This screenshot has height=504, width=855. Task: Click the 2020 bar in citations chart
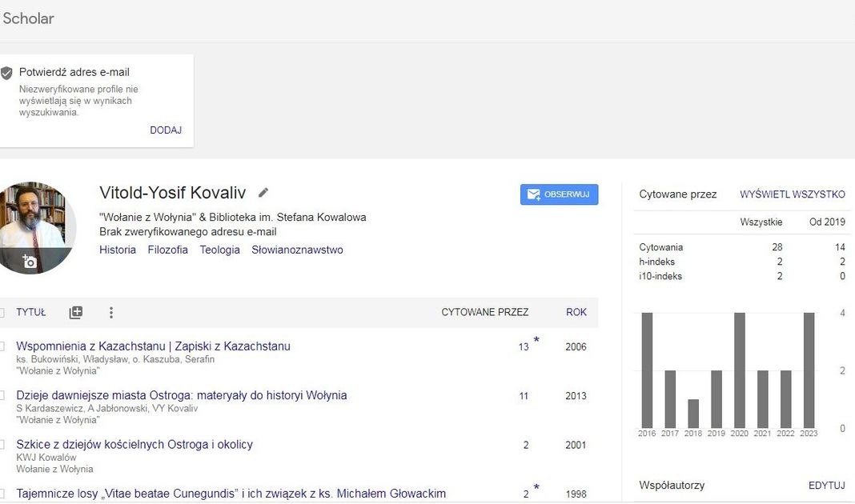point(740,370)
